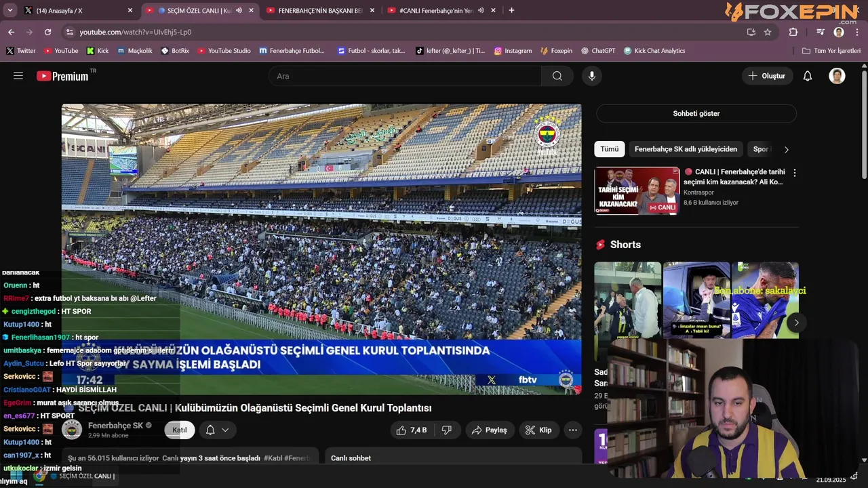Screen dimensions: 868x488
Task: Go to the YouTube Premium home logo
Action: point(62,76)
